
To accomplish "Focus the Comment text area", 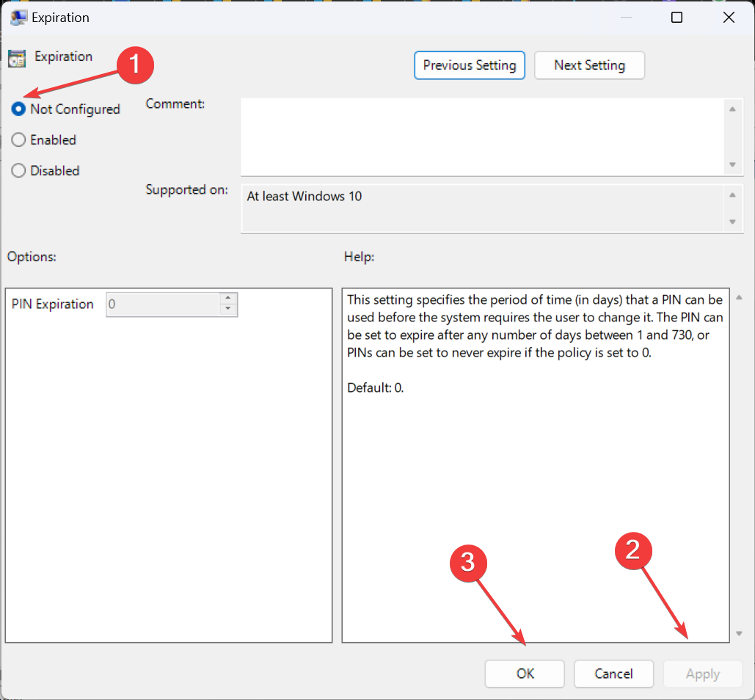I will pos(481,136).
